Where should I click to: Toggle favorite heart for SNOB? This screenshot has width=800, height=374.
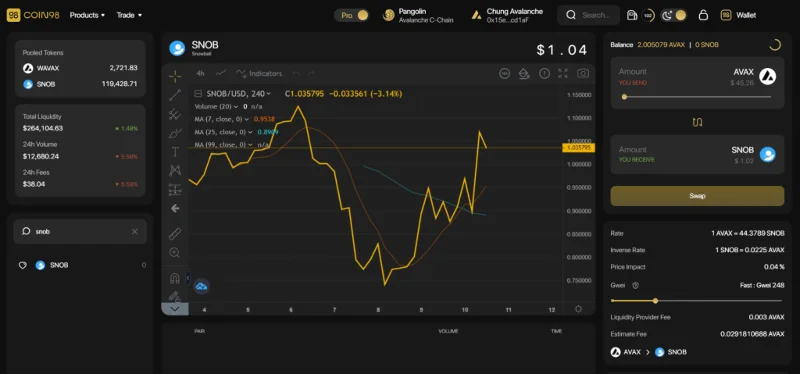[22, 265]
